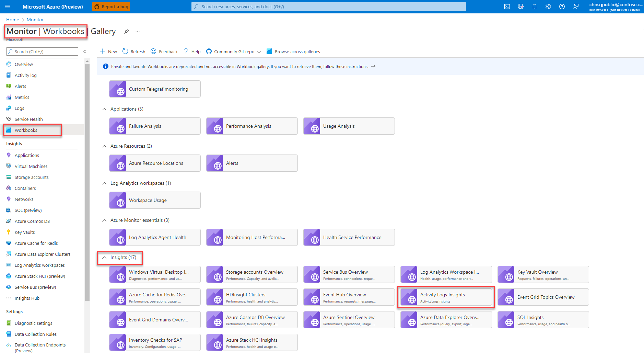Image resolution: width=644 pixels, height=353 pixels.
Task: Click the Log Analytics Agent Health icon
Action: tap(118, 237)
